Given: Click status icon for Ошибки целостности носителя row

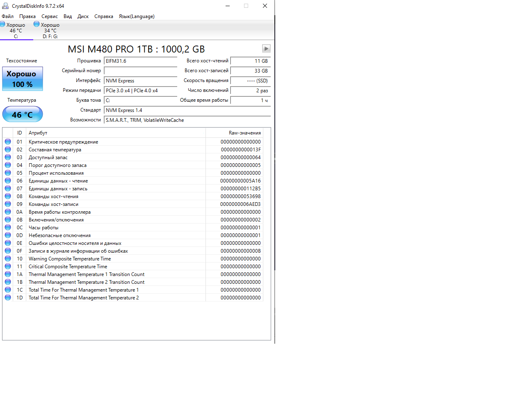Looking at the screenshot, I should click(8, 243).
